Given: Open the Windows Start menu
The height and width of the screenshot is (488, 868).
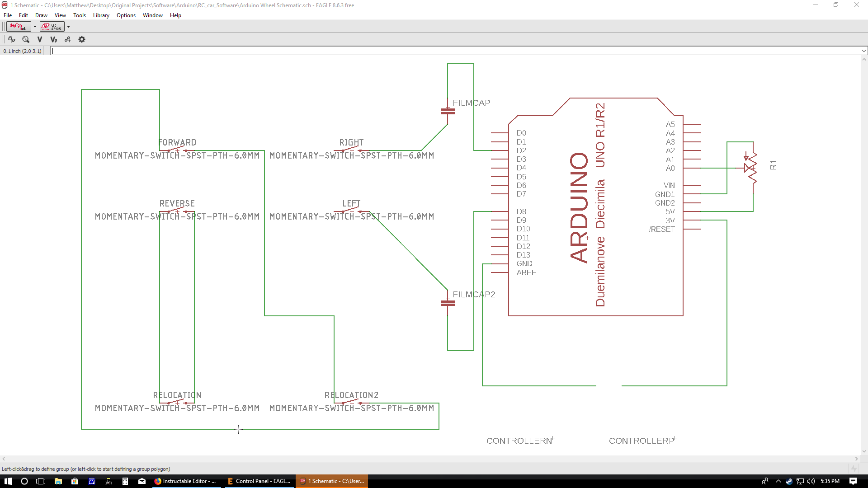Looking at the screenshot, I should pos(8,481).
